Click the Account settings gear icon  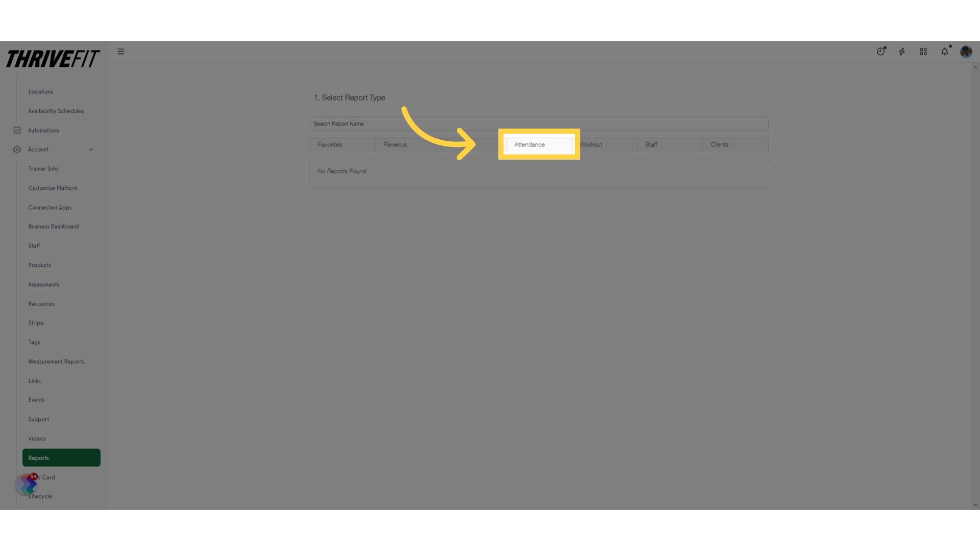pyautogui.click(x=17, y=148)
